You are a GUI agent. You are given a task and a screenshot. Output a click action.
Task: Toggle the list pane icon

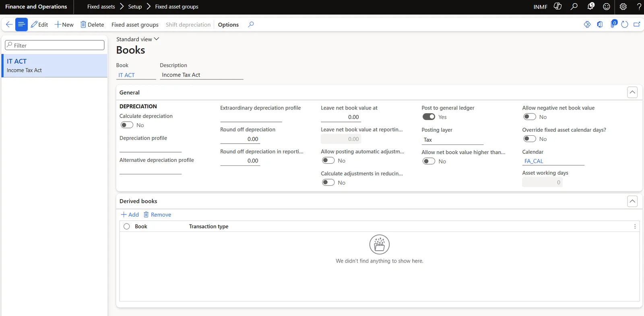pyautogui.click(x=21, y=25)
